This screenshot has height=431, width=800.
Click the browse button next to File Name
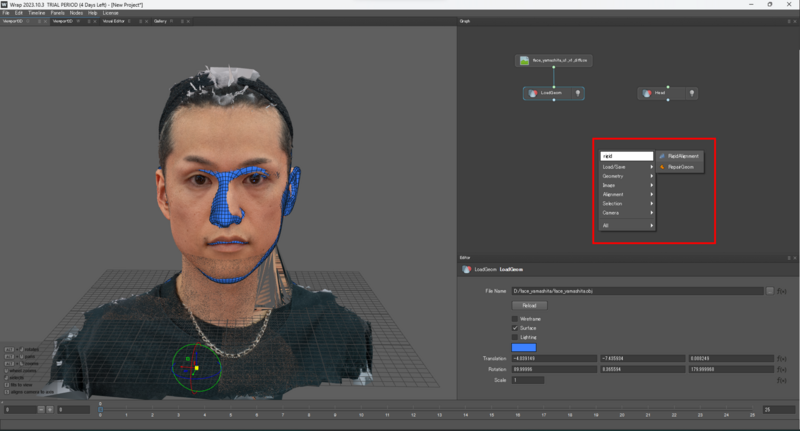click(x=769, y=291)
